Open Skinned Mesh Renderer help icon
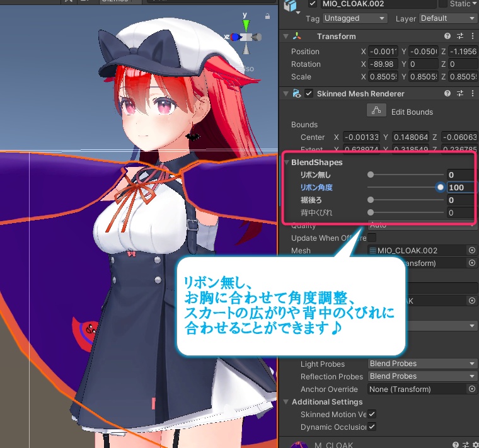This screenshot has width=479, height=448. 447,93
